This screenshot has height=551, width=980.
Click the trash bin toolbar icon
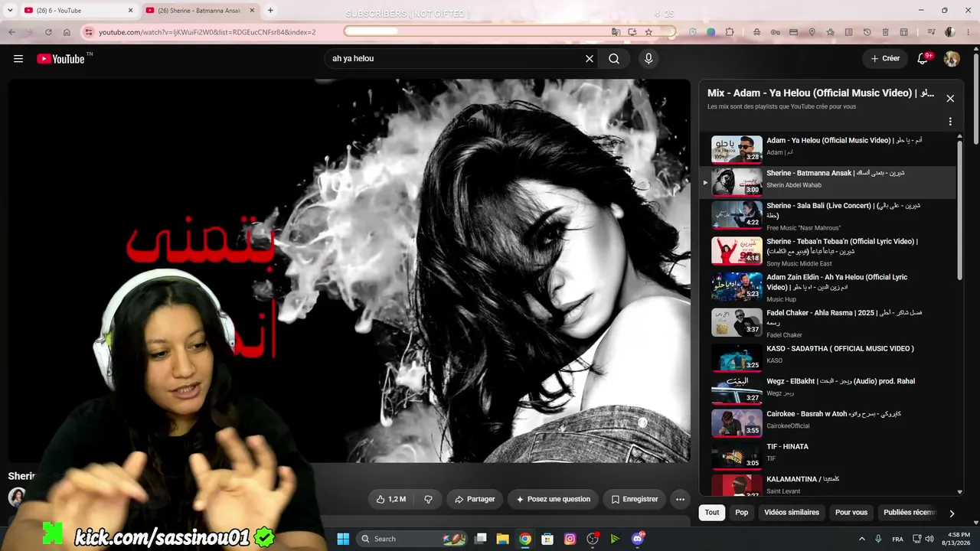[x=885, y=32]
